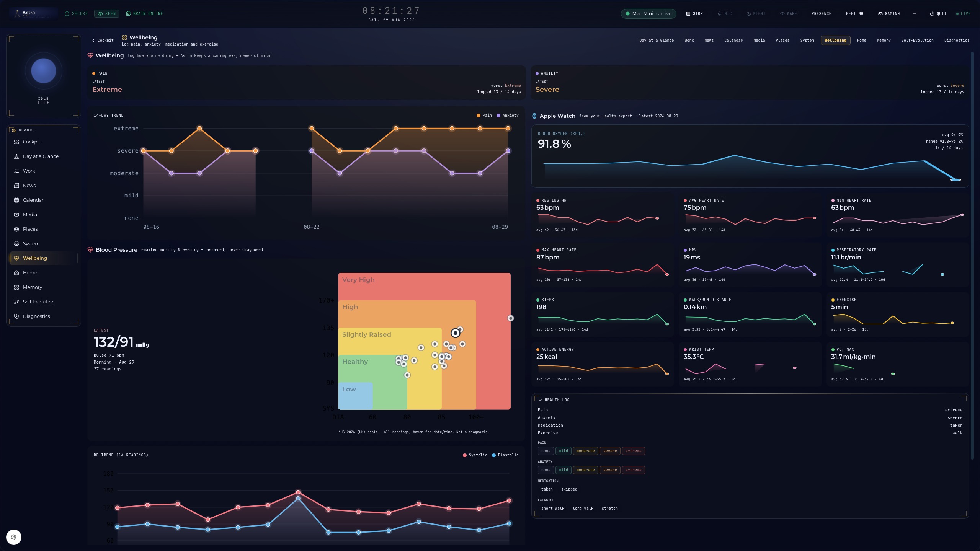This screenshot has height=551, width=980.
Task: Click the minimize dash button in top bar
Action: tap(915, 14)
